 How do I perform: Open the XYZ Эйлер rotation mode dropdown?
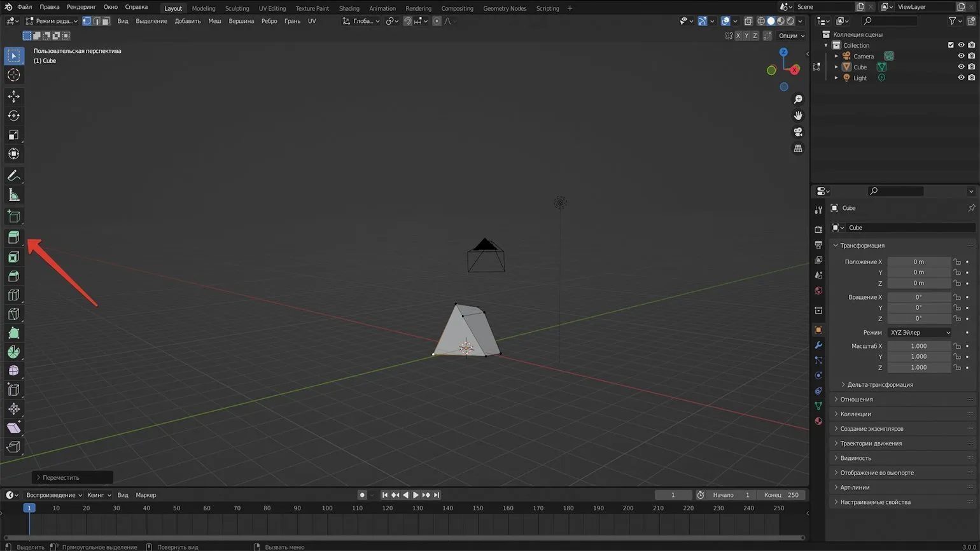click(920, 333)
